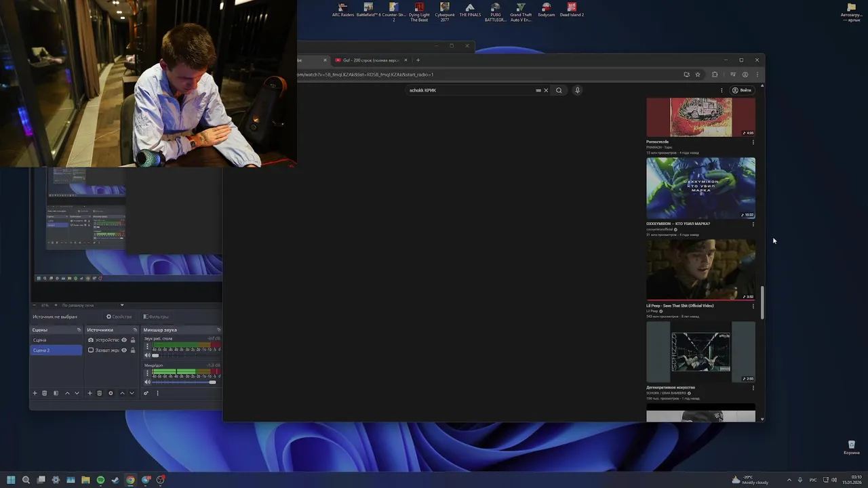Add a new source in OBS Sources panel
This screenshot has width=868, height=488.
point(90,393)
